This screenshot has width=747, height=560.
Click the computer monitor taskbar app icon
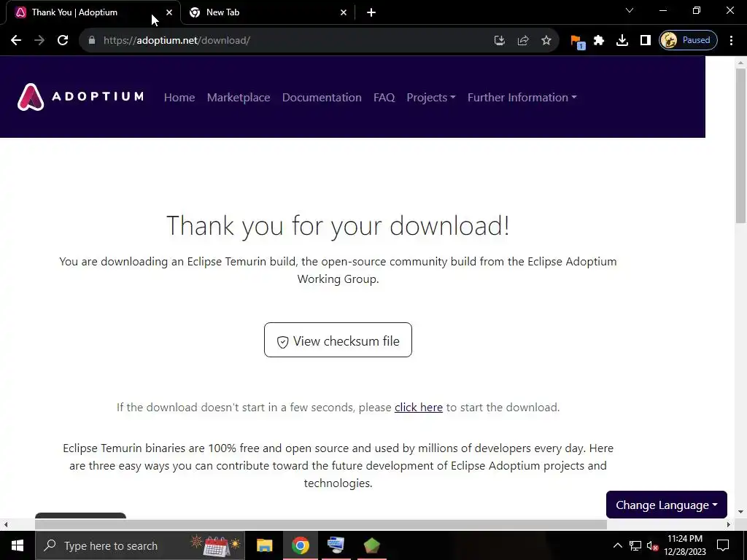point(336,545)
